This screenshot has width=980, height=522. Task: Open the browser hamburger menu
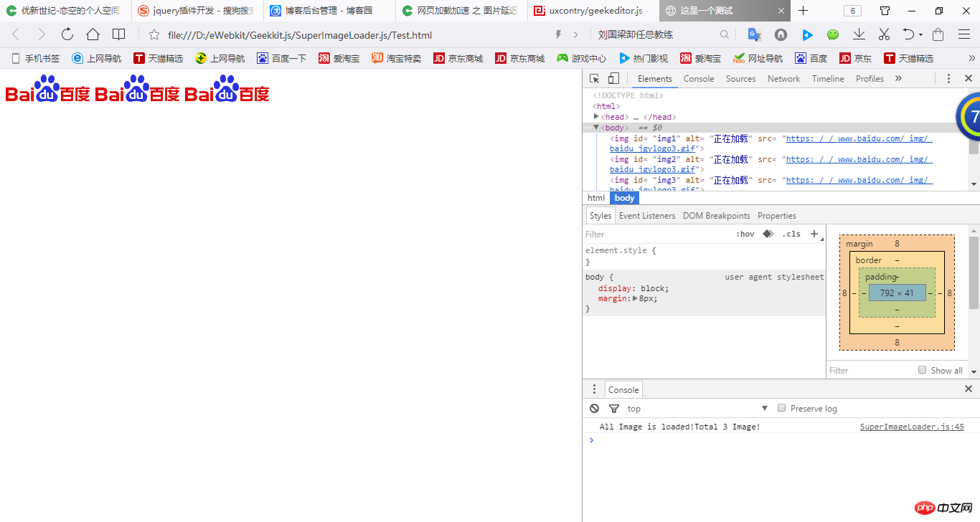[x=964, y=34]
